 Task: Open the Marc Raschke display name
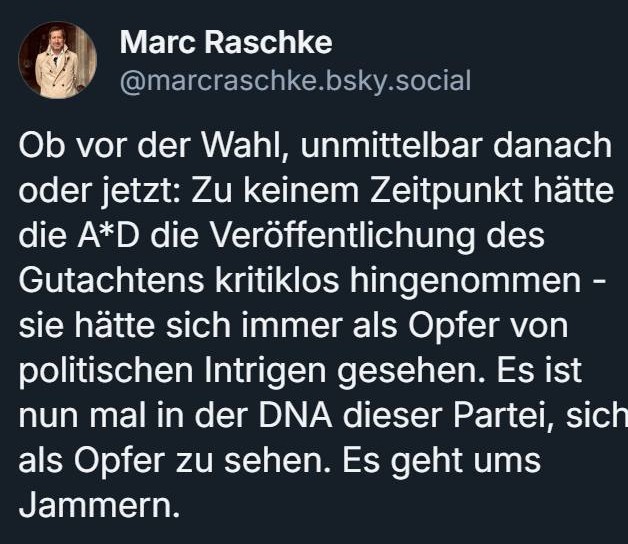[225, 43]
